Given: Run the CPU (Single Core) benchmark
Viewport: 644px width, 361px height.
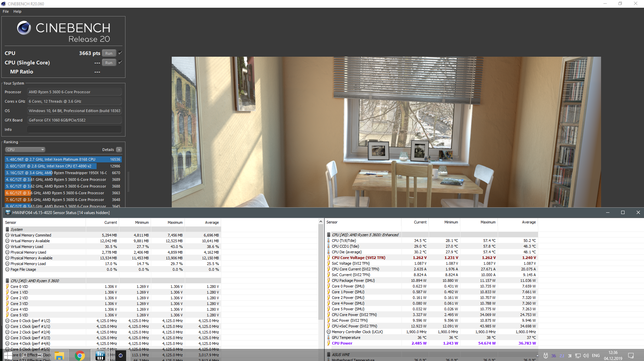Looking at the screenshot, I should 109,63.
